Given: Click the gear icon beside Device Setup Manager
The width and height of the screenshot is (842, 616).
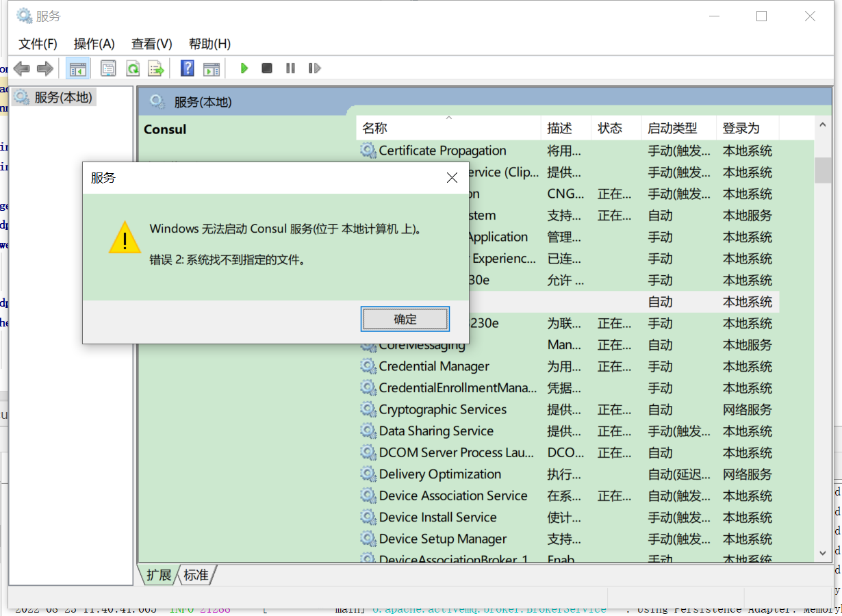Looking at the screenshot, I should point(369,539).
